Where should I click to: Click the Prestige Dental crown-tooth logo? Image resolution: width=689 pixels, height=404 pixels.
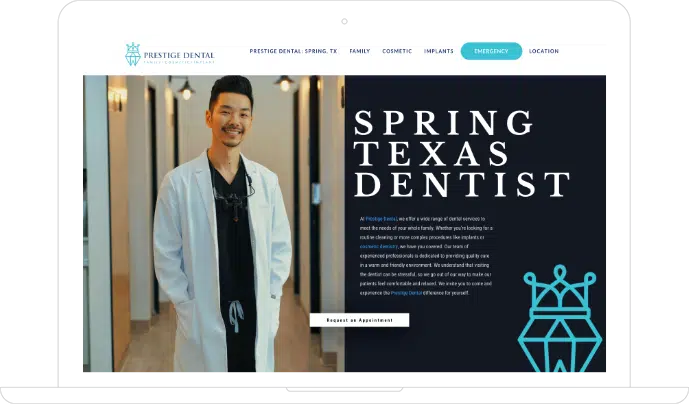(x=133, y=55)
